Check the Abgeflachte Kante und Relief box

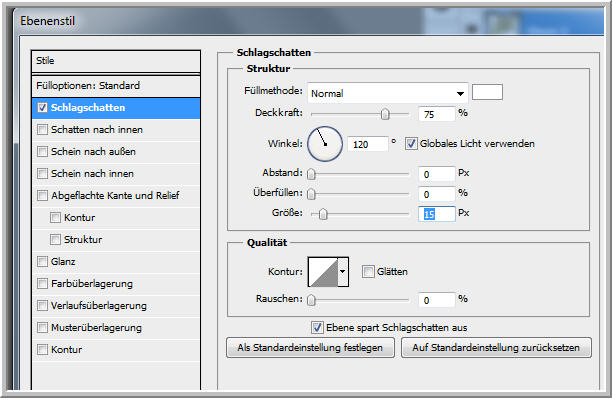(43, 195)
